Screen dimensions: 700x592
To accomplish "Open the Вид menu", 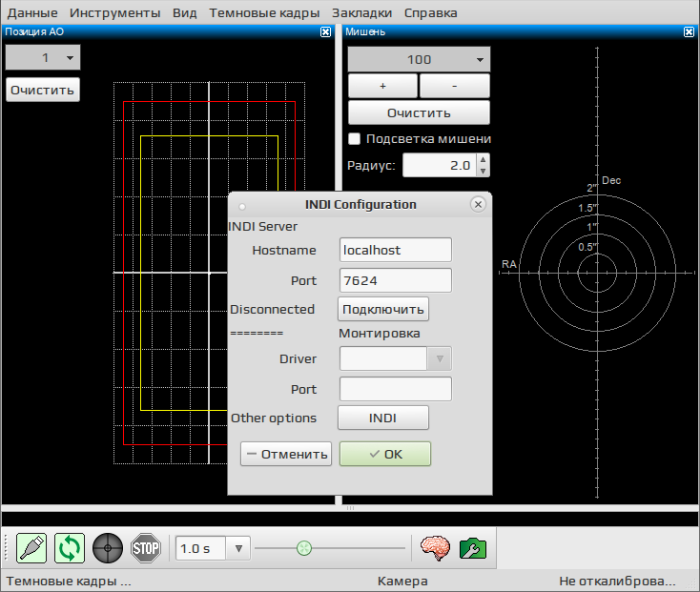I will coord(185,13).
